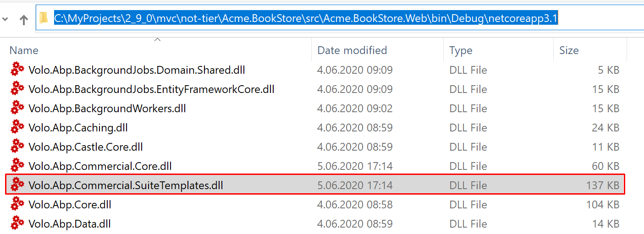Toggle sort direction arrow above Name column
This screenshot has height=234, width=644.
(x=157, y=40)
